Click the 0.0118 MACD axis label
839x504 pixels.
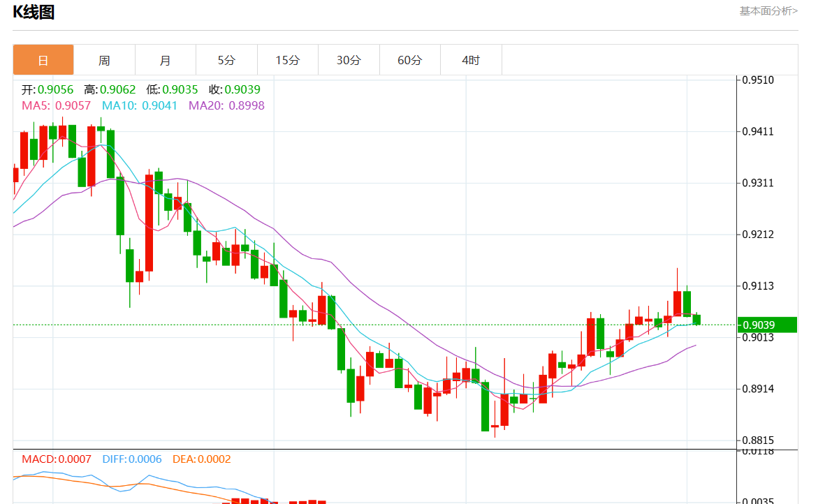click(x=759, y=452)
